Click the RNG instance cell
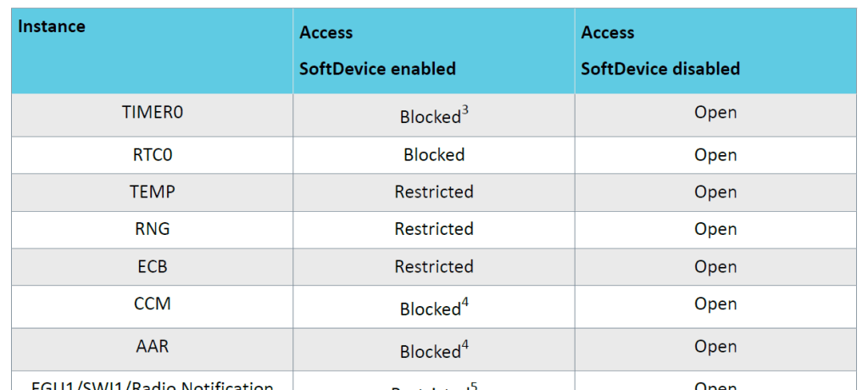Viewport: 868px width, 390px height. [153, 229]
